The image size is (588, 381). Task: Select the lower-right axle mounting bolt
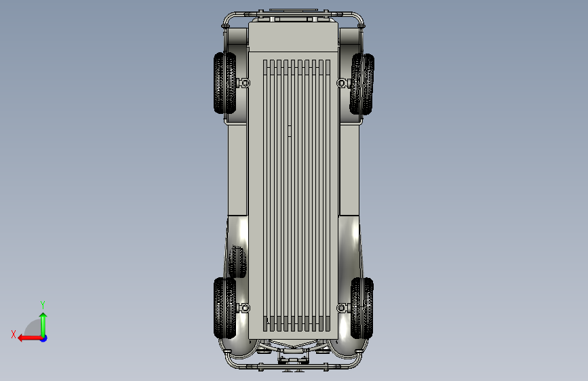(x=341, y=308)
